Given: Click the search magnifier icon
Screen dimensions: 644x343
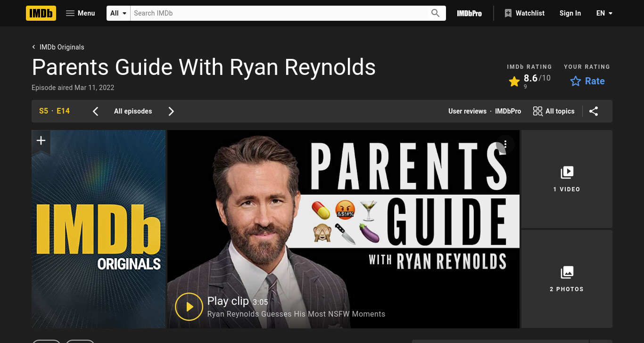Looking at the screenshot, I should [x=436, y=13].
